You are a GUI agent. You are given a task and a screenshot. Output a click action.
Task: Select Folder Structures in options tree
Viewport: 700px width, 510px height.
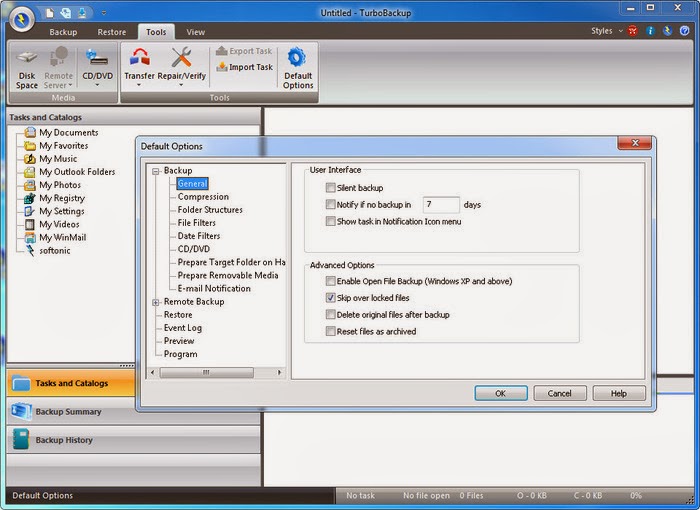pos(210,209)
